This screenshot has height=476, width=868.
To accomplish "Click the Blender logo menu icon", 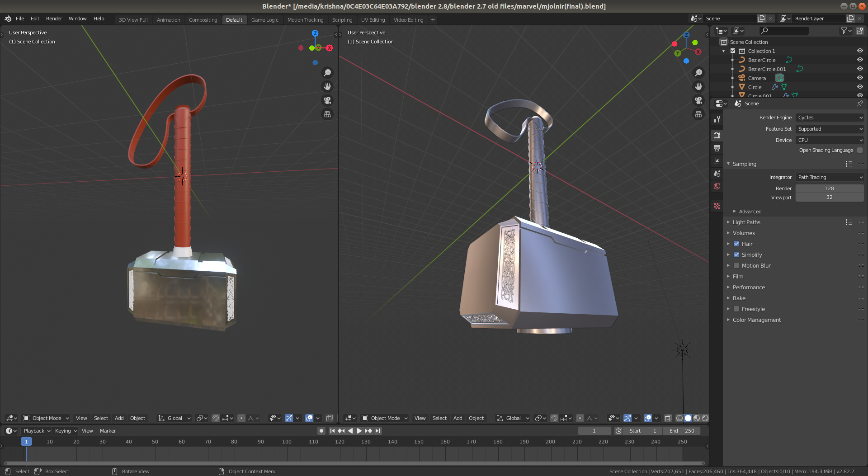I will tap(8, 19).
